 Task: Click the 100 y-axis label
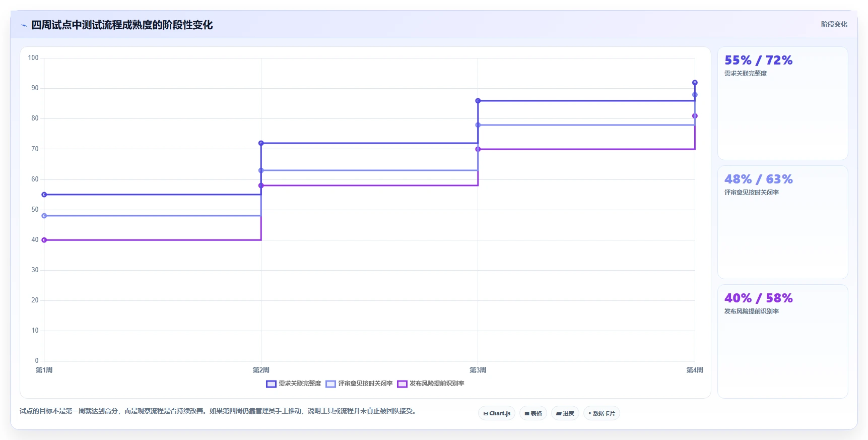pyautogui.click(x=33, y=58)
